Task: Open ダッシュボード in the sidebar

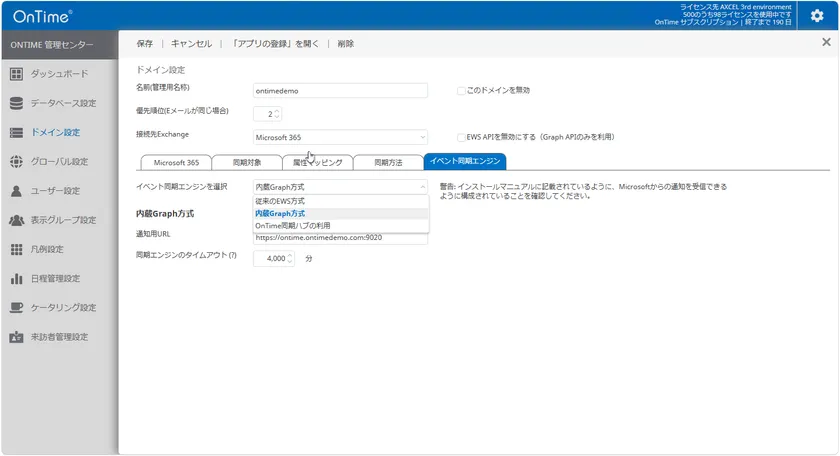Action: click(x=59, y=74)
